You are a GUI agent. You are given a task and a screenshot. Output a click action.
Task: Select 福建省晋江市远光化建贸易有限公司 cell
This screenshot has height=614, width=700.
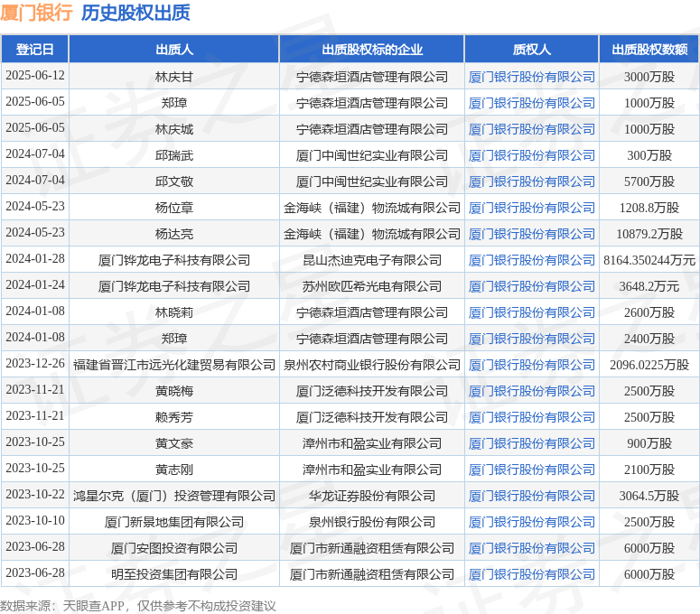(x=174, y=365)
